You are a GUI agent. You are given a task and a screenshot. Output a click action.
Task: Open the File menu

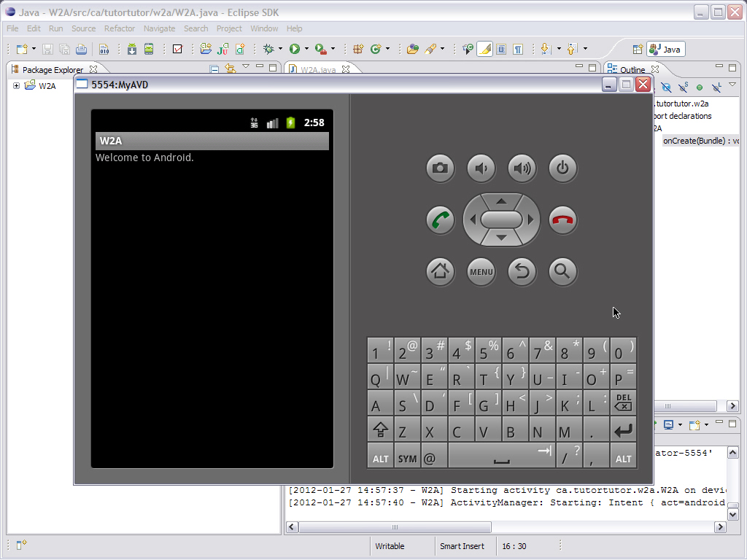[12, 28]
